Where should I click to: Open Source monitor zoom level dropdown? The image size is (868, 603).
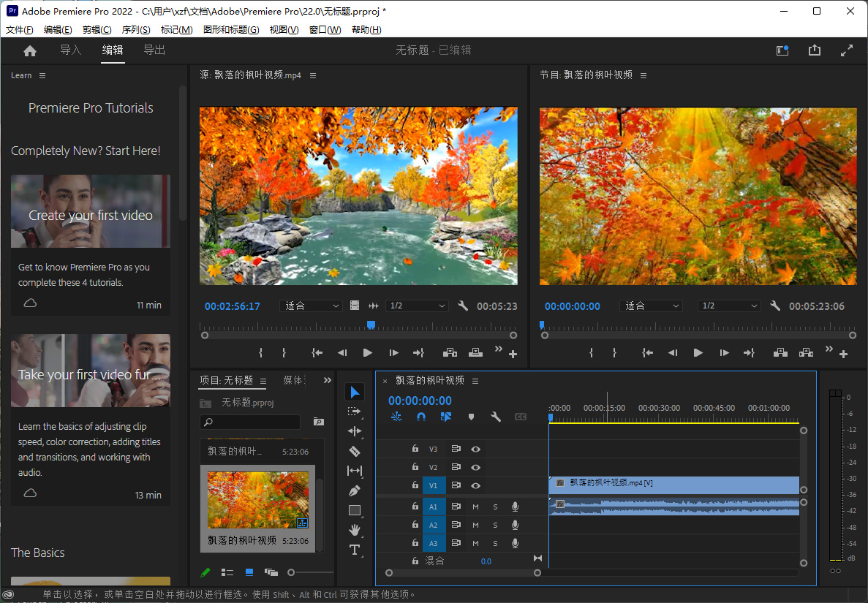pyautogui.click(x=312, y=306)
